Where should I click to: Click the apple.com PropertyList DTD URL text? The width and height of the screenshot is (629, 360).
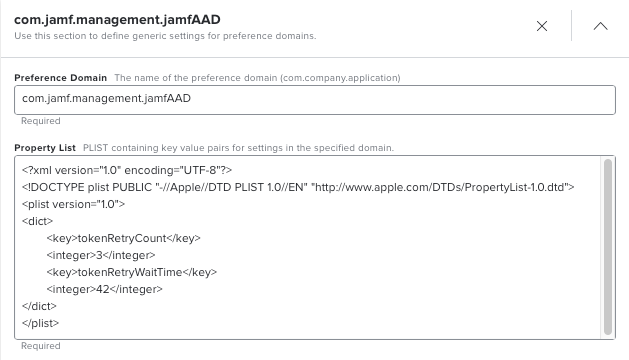pos(440,187)
